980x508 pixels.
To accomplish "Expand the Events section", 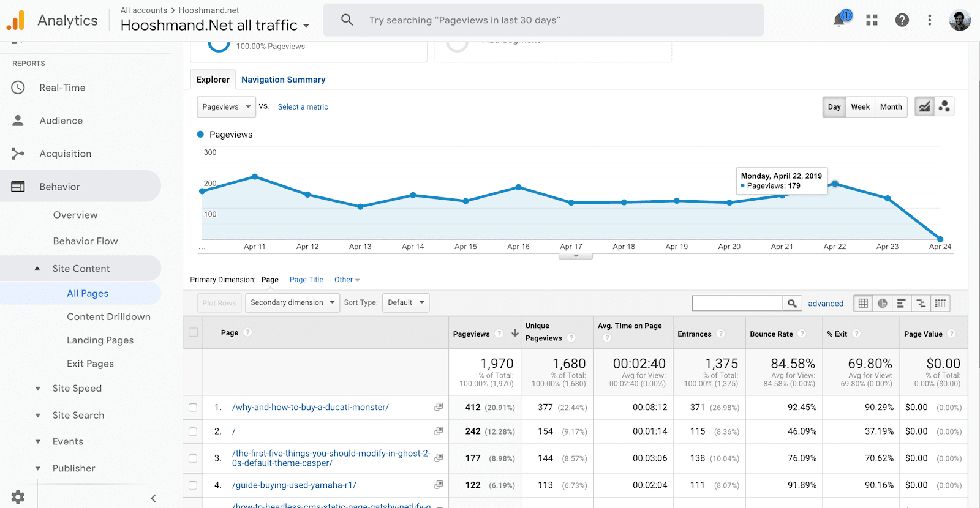I will [x=37, y=441].
